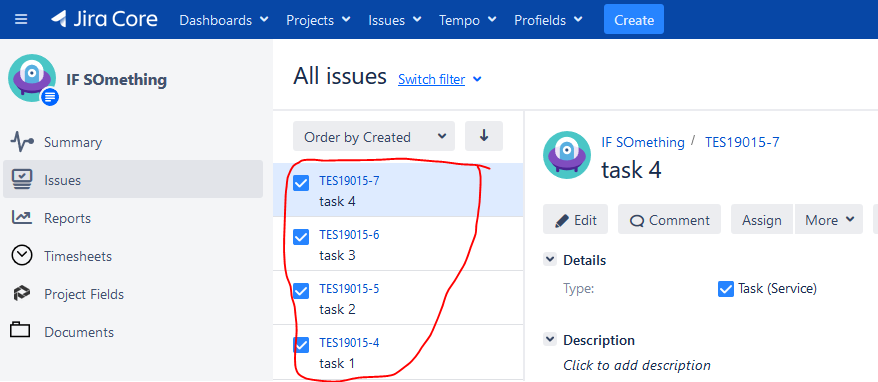Toggle the checkbox for TES19015-4
Image resolution: width=878 pixels, height=382 pixels.
tap(301, 344)
